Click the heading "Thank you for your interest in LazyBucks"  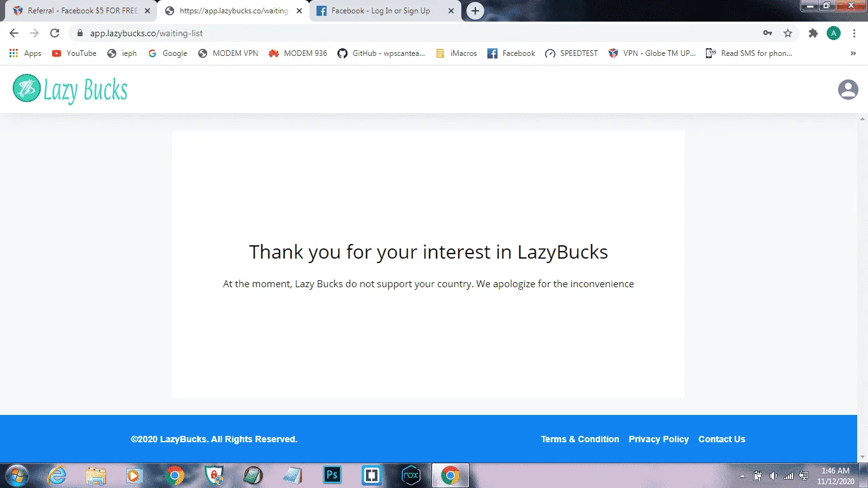tap(428, 252)
